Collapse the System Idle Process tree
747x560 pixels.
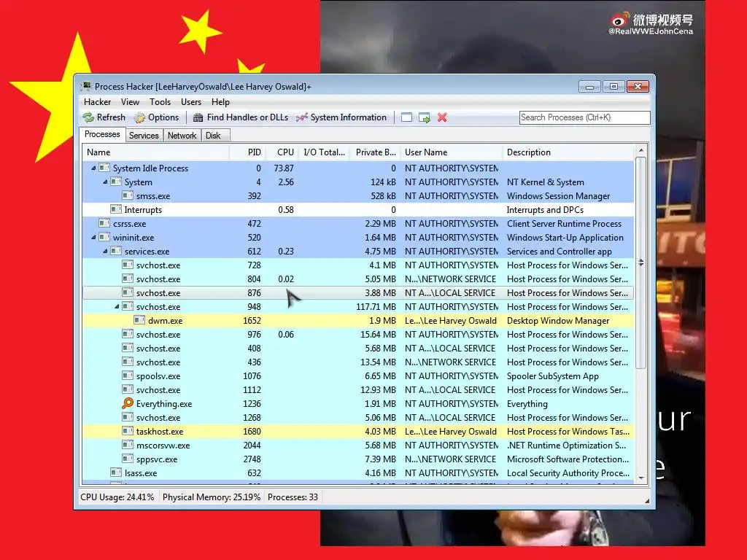pyautogui.click(x=93, y=168)
